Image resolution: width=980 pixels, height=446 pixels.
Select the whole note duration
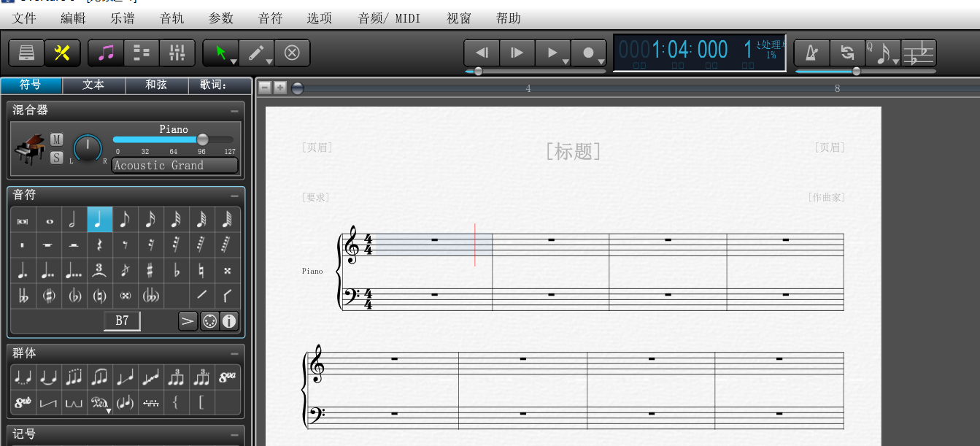(x=49, y=220)
